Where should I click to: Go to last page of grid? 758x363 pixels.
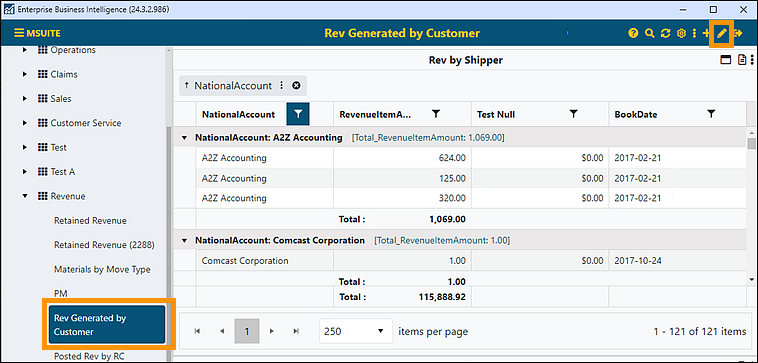(296, 332)
